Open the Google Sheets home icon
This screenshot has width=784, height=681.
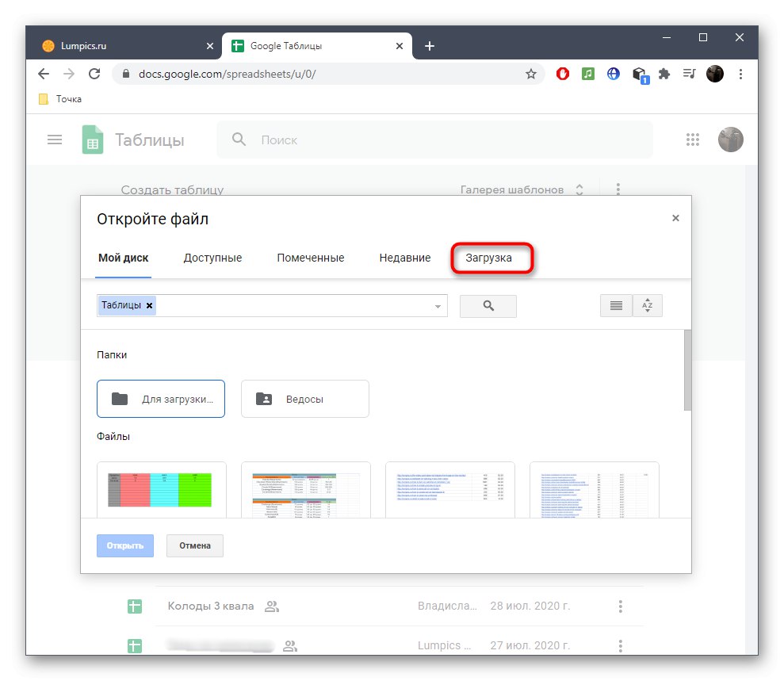(x=93, y=140)
